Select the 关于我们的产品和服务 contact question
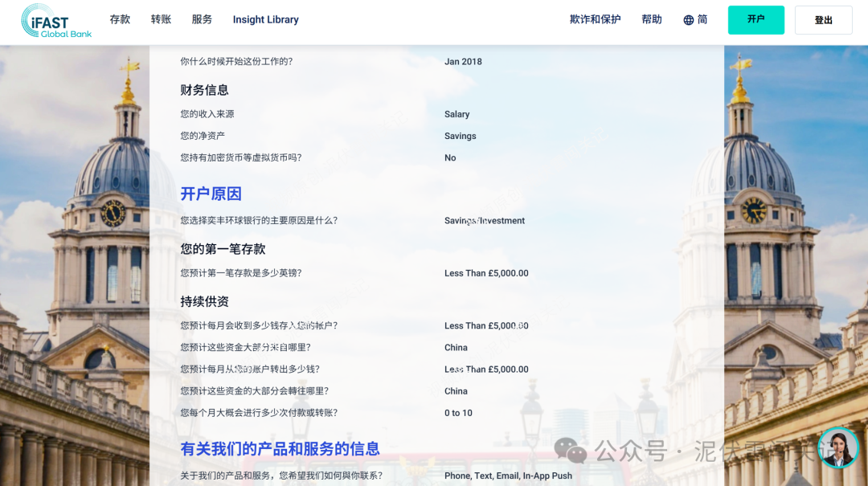 coord(281,476)
